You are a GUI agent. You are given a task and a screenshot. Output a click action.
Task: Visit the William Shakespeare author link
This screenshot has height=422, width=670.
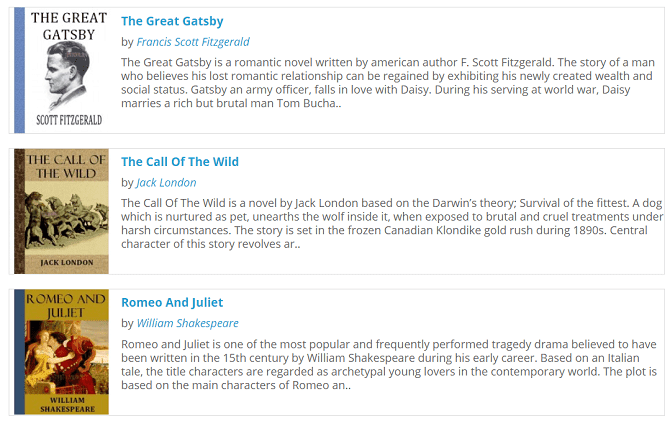(187, 323)
